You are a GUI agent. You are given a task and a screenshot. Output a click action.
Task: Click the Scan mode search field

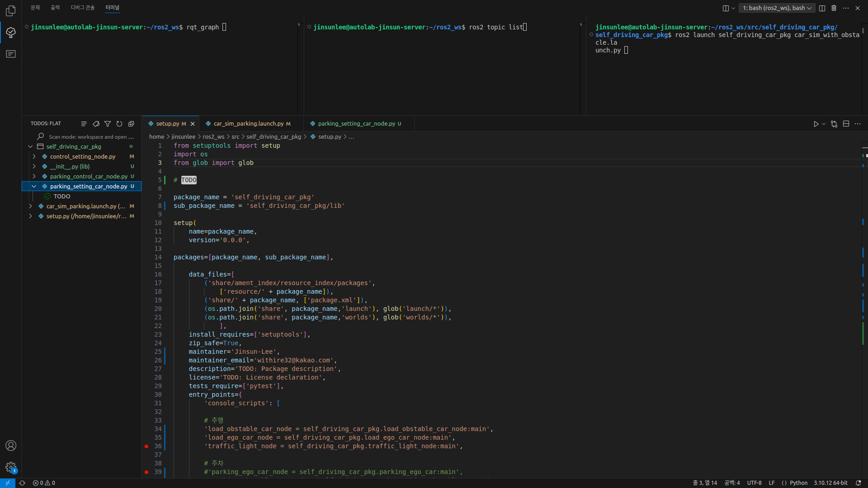[x=90, y=137]
